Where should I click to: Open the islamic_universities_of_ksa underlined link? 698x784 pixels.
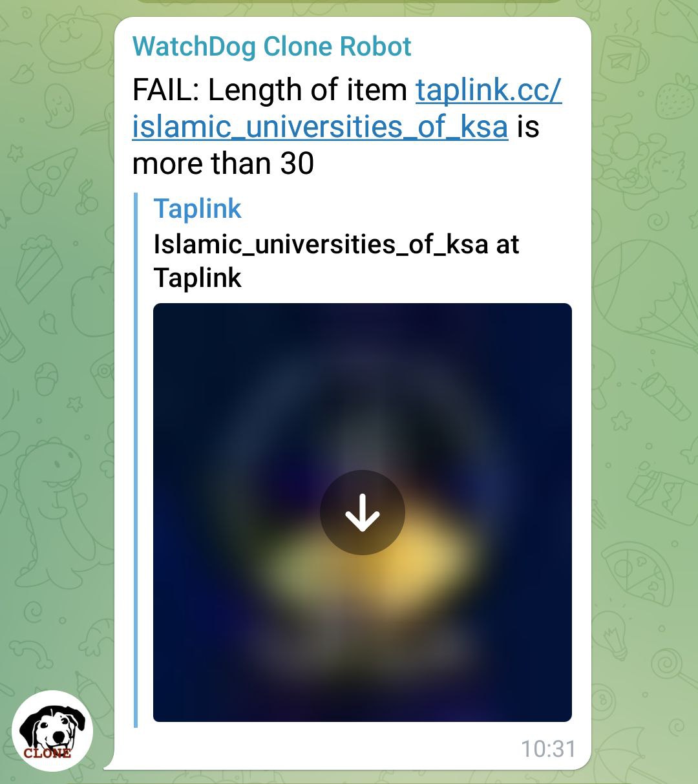pos(320,127)
